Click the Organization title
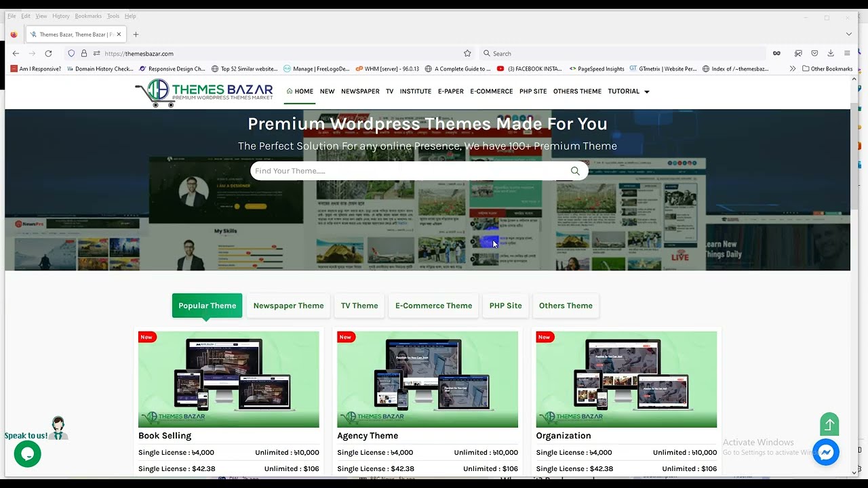Viewport: 868px width, 488px height. [x=564, y=436]
